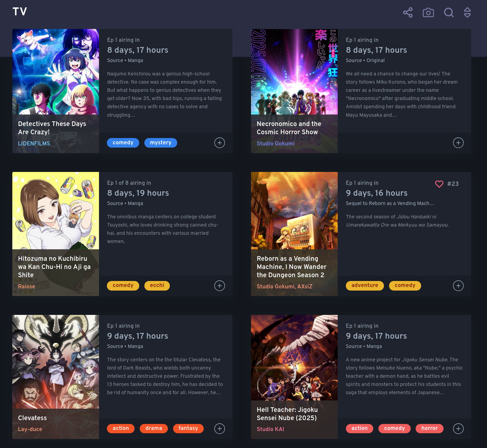Open the LIDENFILMS studio link
Screen dimensions: 487x448
coord(34,144)
